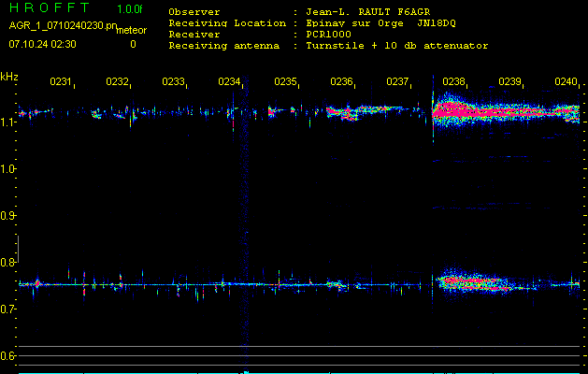Screen dimensions: 588x374
Task: Click the 07.10.24 02:30 timestamp
Action: click(43, 44)
